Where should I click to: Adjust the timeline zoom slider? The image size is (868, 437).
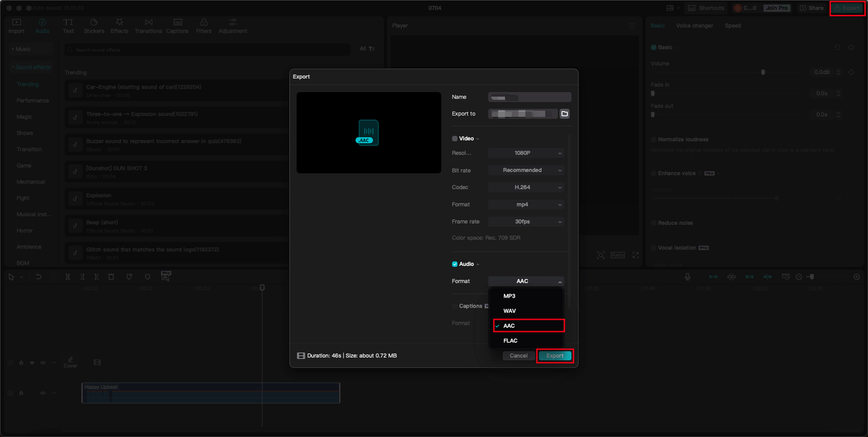tap(811, 277)
